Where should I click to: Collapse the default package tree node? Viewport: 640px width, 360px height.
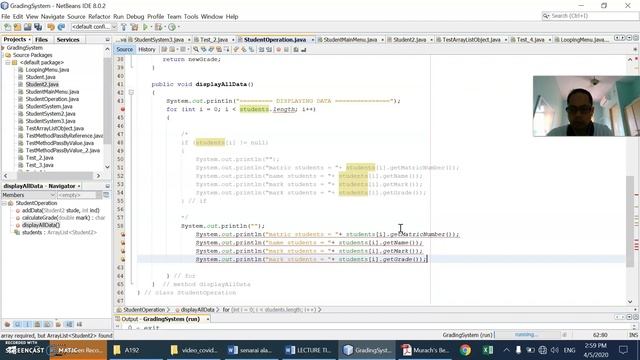(x=7, y=62)
